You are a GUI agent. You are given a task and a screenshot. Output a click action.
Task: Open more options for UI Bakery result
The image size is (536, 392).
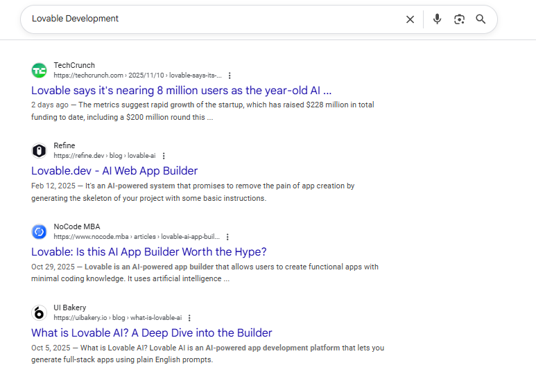click(x=189, y=318)
